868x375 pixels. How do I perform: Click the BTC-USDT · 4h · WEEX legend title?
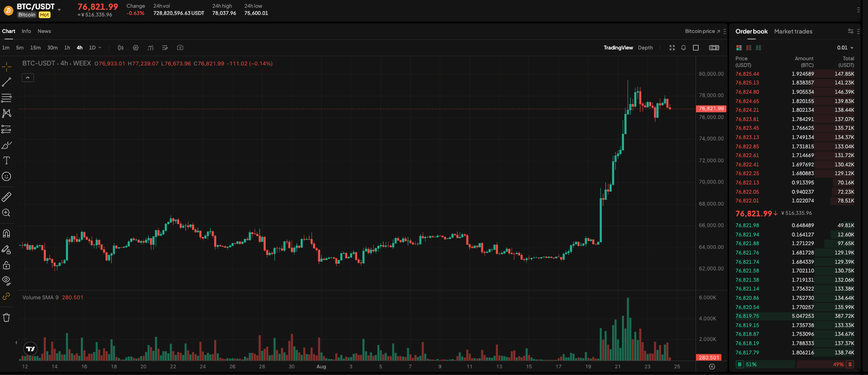pyautogui.click(x=57, y=63)
